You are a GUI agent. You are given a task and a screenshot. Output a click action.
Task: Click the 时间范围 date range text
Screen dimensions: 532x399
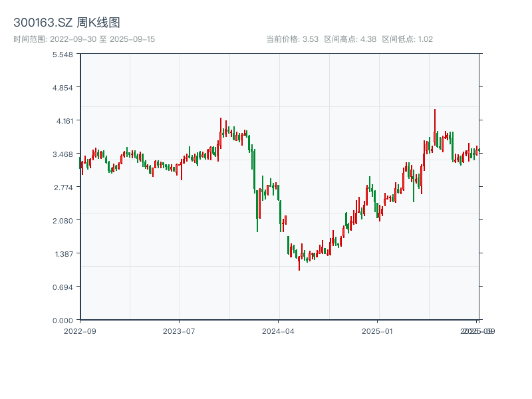pos(84,39)
